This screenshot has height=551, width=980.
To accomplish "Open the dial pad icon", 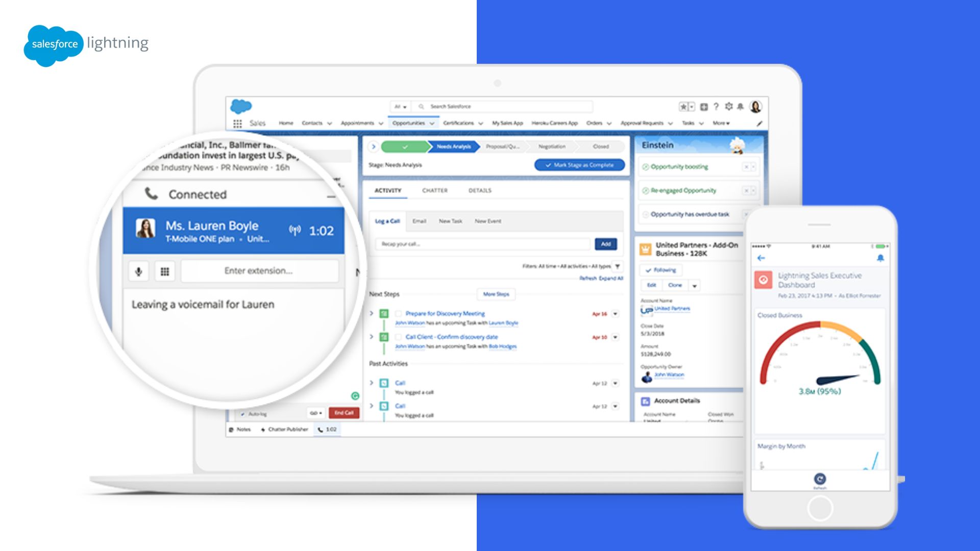I will (165, 271).
